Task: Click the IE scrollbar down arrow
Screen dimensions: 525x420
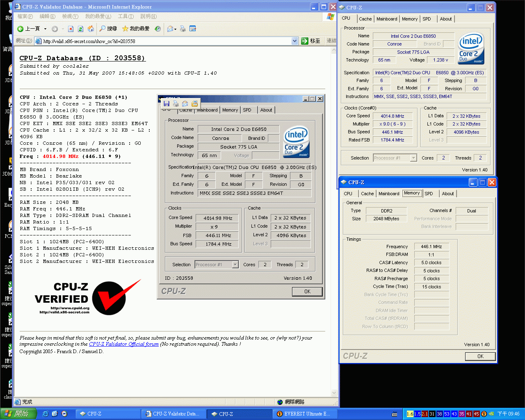Action: point(334,393)
